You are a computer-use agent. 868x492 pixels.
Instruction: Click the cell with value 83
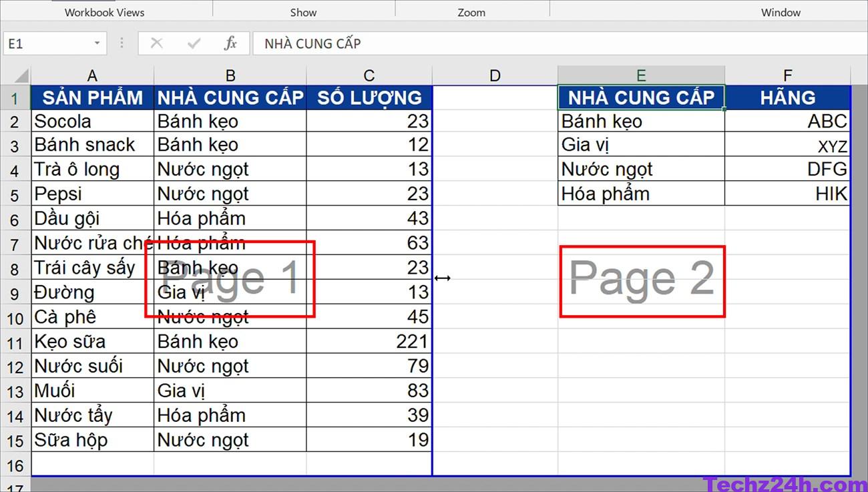369,391
